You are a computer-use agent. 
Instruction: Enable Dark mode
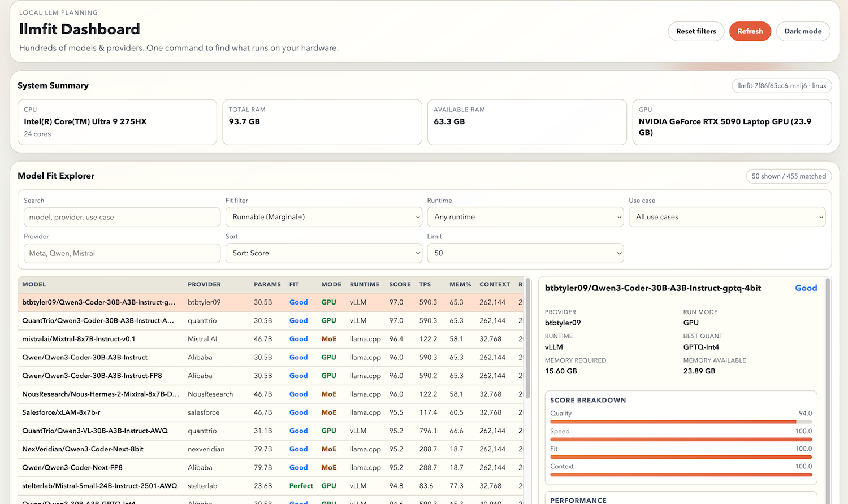[x=803, y=31]
